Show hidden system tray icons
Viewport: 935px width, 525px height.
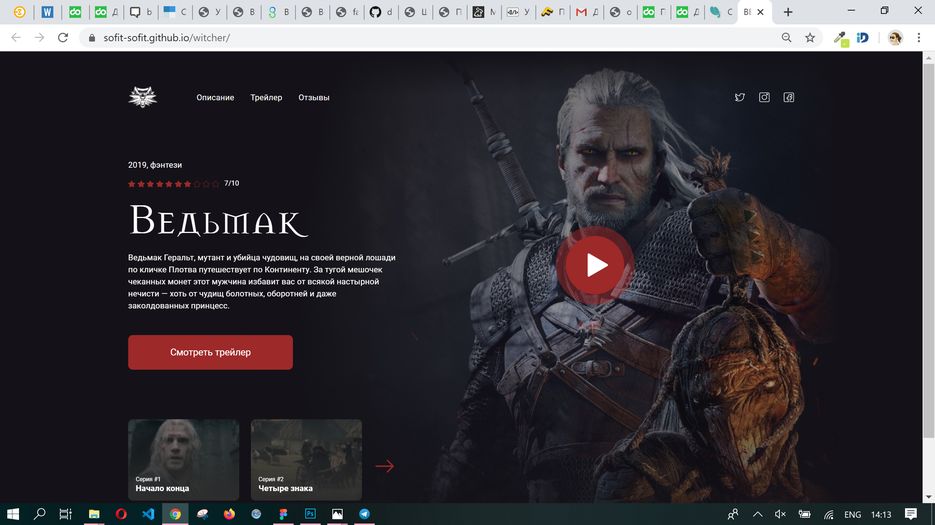[757, 514]
